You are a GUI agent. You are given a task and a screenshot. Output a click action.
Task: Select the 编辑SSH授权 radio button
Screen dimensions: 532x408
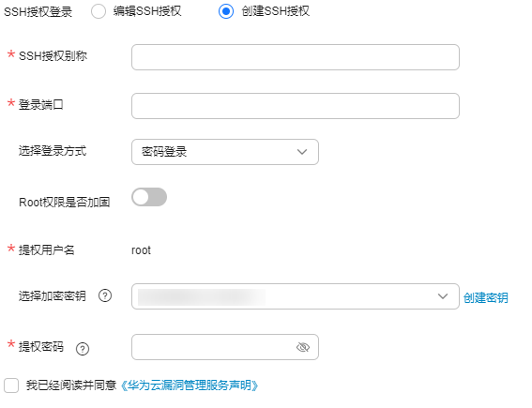(99, 11)
